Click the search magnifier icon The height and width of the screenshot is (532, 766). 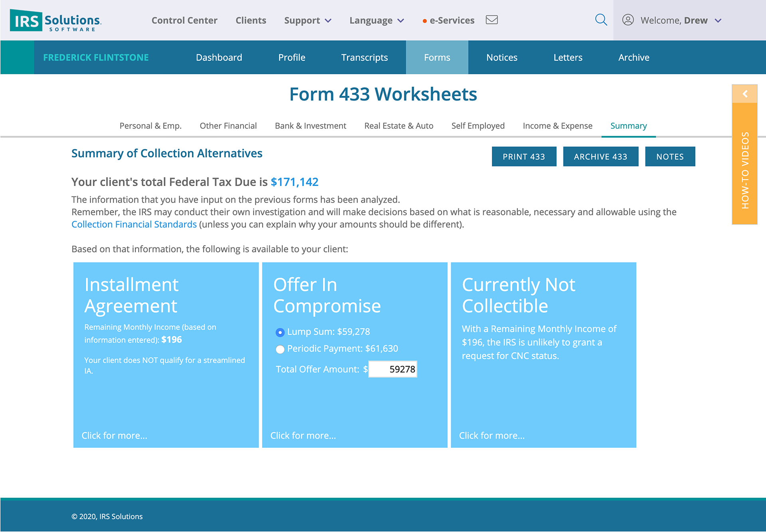tap(601, 20)
